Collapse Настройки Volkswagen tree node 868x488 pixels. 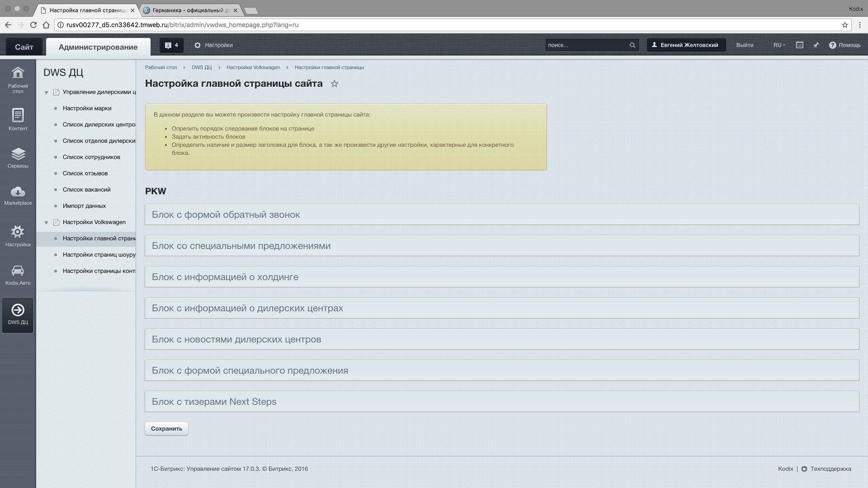point(46,223)
